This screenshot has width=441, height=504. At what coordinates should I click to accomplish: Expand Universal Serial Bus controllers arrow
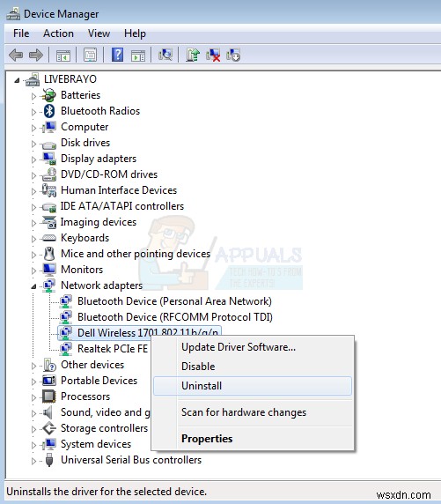[x=33, y=461]
